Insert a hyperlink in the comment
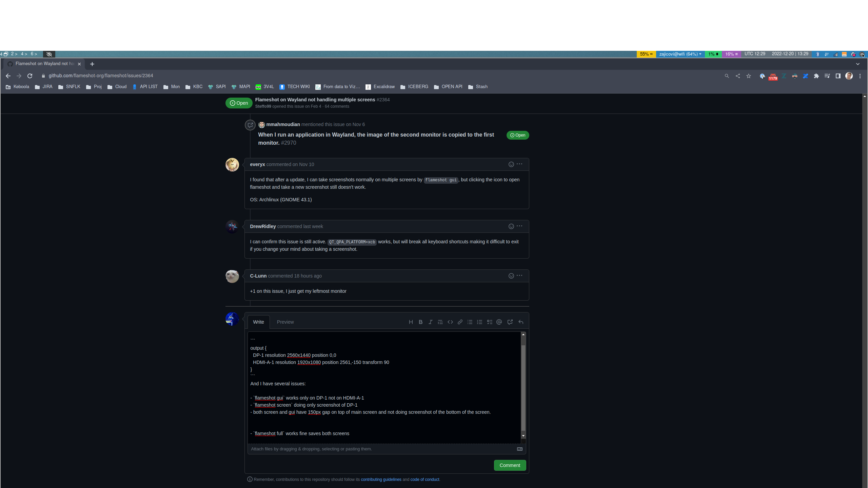The image size is (868, 488). pyautogui.click(x=460, y=322)
